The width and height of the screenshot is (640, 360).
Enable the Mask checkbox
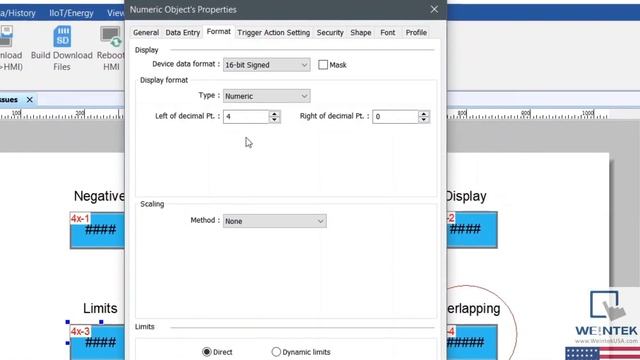(323, 65)
